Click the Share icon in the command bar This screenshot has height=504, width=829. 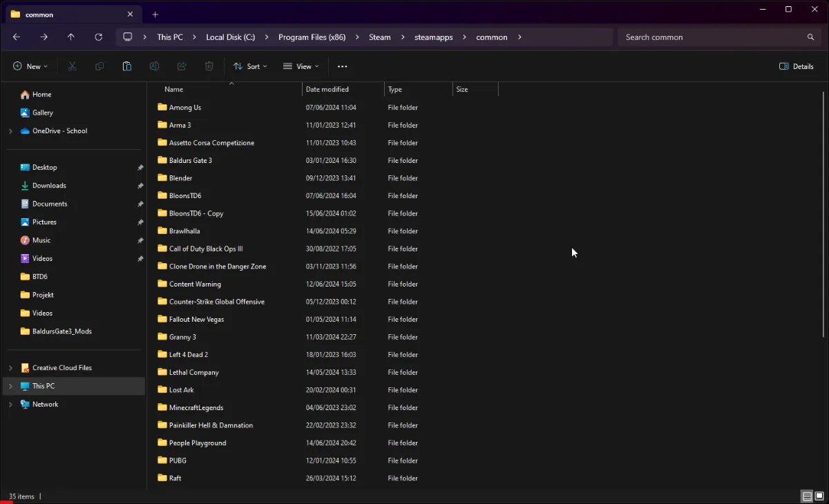click(182, 66)
